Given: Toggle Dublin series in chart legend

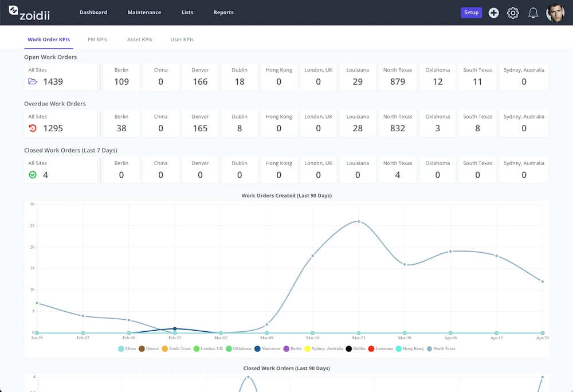Looking at the screenshot, I should click(x=355, y=348).
